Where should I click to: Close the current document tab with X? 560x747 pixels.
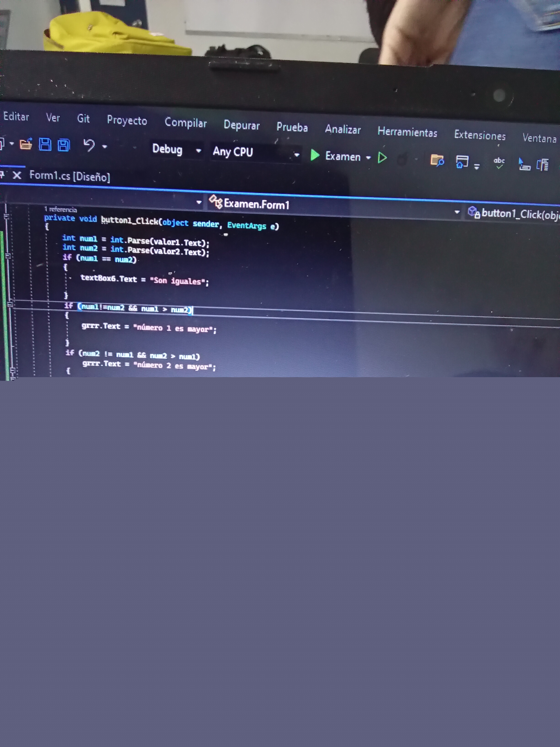click(17, 175)
